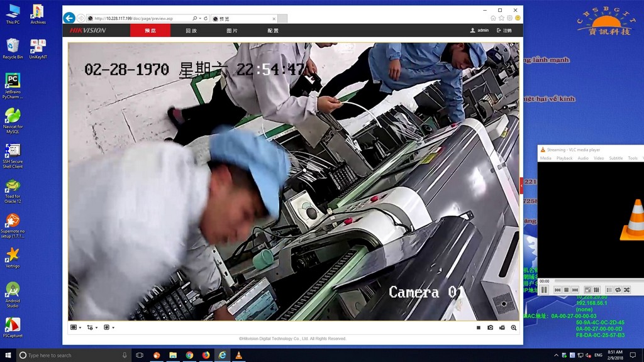
Task: Click the 注销 logout link
Action: tap(504, 30)
